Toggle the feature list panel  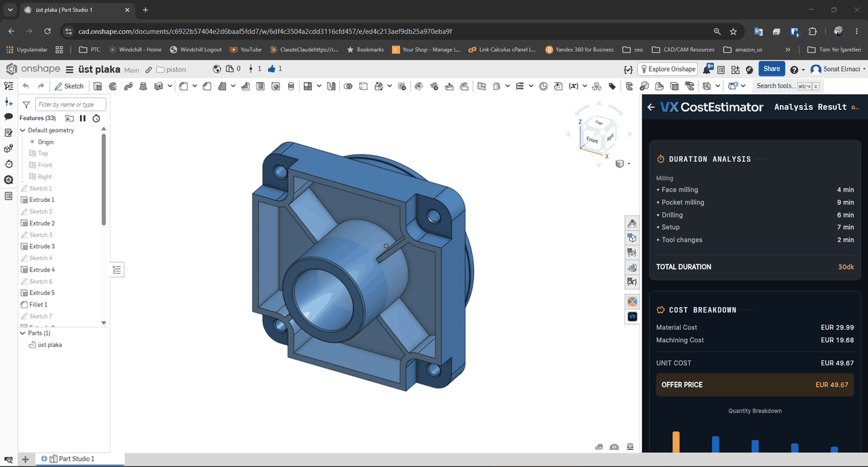[x=117, y=270]
